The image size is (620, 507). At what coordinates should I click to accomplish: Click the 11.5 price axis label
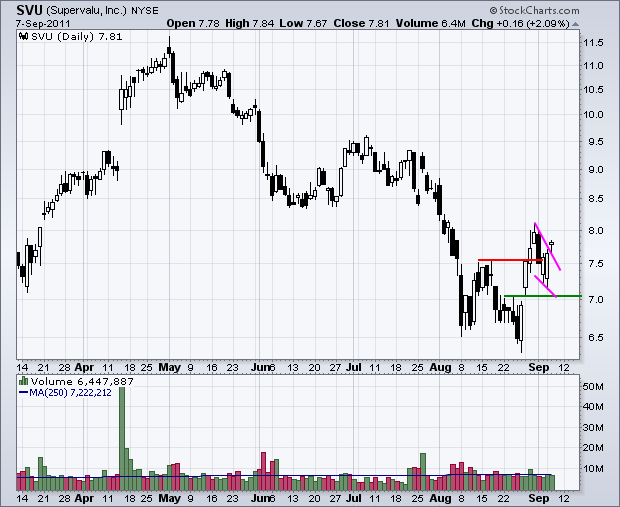pyautogui.click(x=593, y=42)
